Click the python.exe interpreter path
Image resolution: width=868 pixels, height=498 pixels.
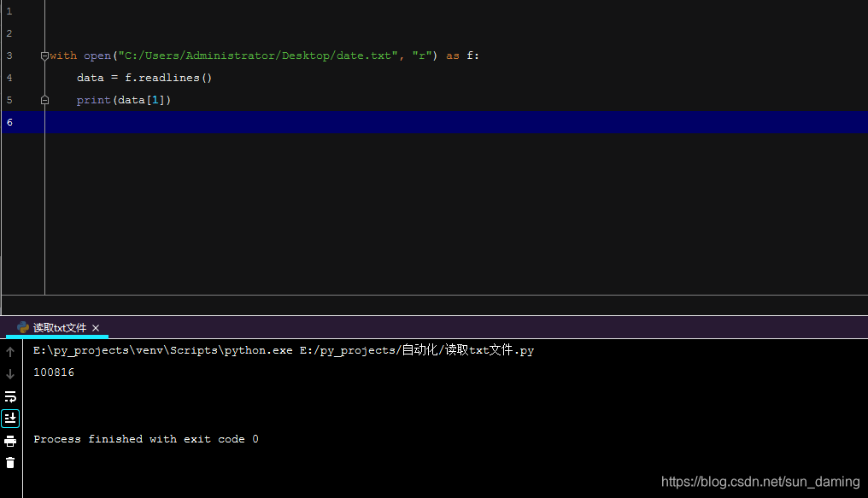[x=159, y=349]
